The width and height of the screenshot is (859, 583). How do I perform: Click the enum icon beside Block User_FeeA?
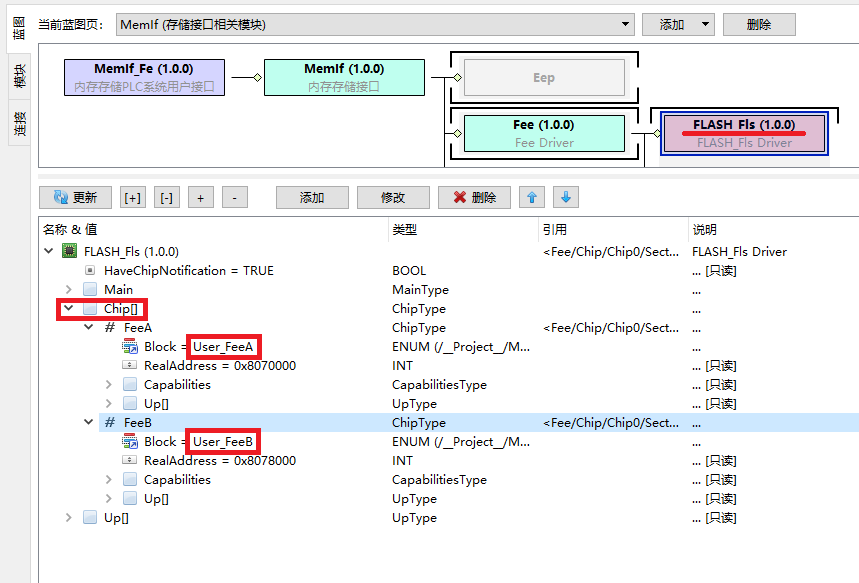pyautogui.click(x=130, y=347)
